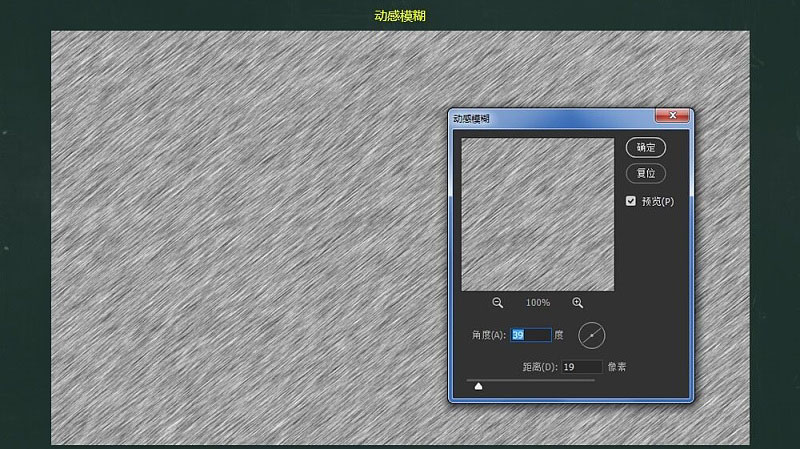This screenshot has width=800, height=449.
Task: Click the blur preview thumbnail in dialog
Action: tap(538, 214)
